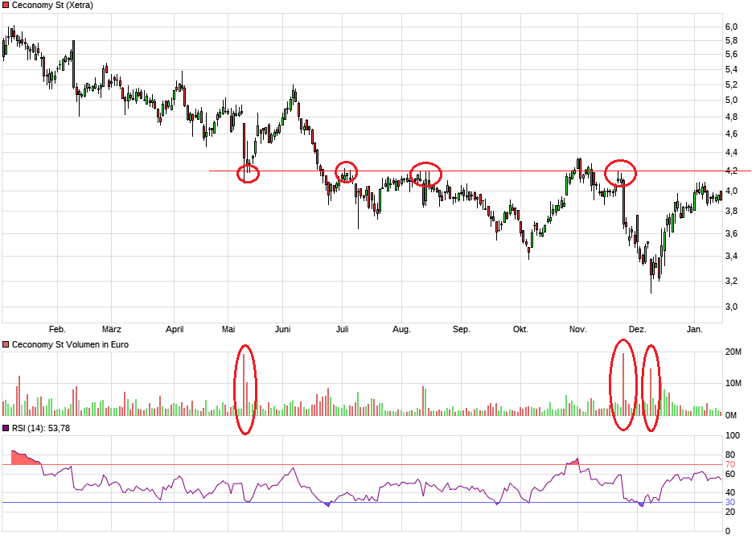This screenshot has width=756, height=539.
Task: Select the 5,0 price axis value
Action: [x=731, y=101]
